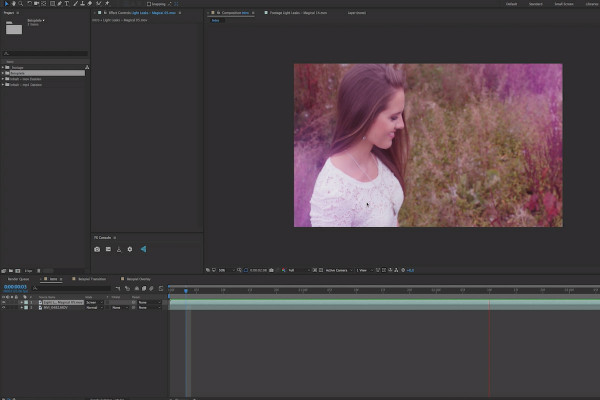Expand the selected Beispiele folder
Screen dimensions: 600x400
coord(3,73)
